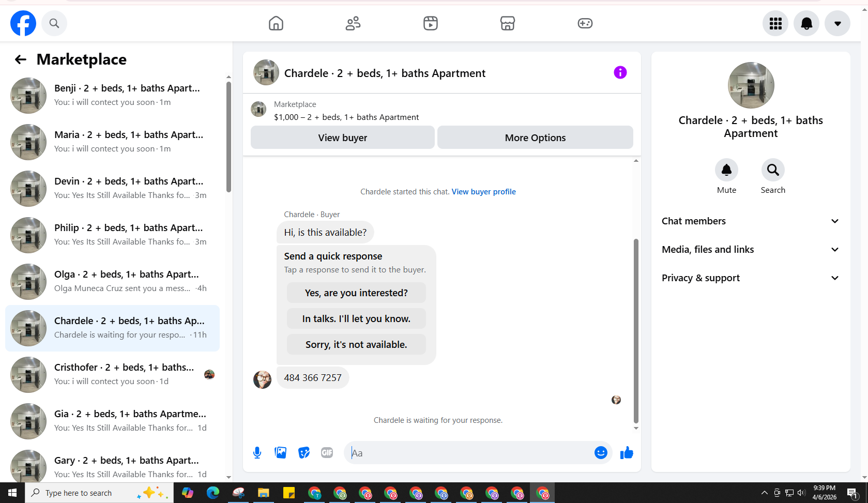Open Facebook search magnifier icon

(54, 23)
